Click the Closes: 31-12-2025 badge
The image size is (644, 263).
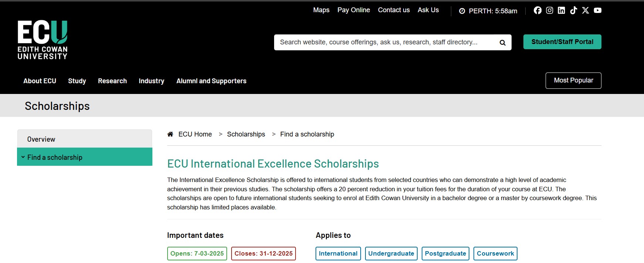tap(263, 254)
